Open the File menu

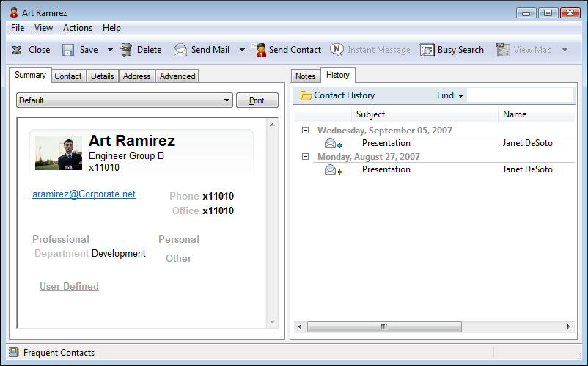click(x=18, y=28)
